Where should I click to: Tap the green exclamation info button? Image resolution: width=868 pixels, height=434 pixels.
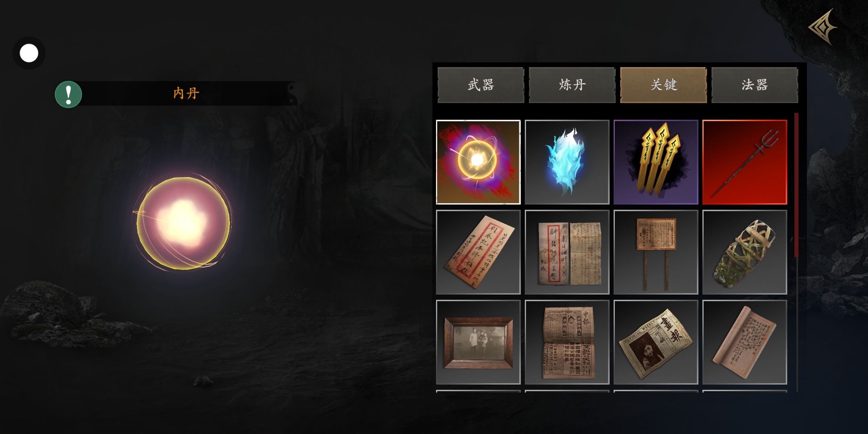point(68,94)
